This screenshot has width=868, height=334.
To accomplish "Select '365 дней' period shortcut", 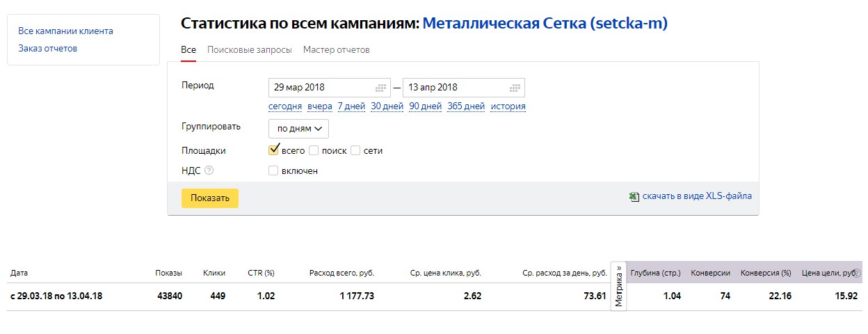I will 466,106.
